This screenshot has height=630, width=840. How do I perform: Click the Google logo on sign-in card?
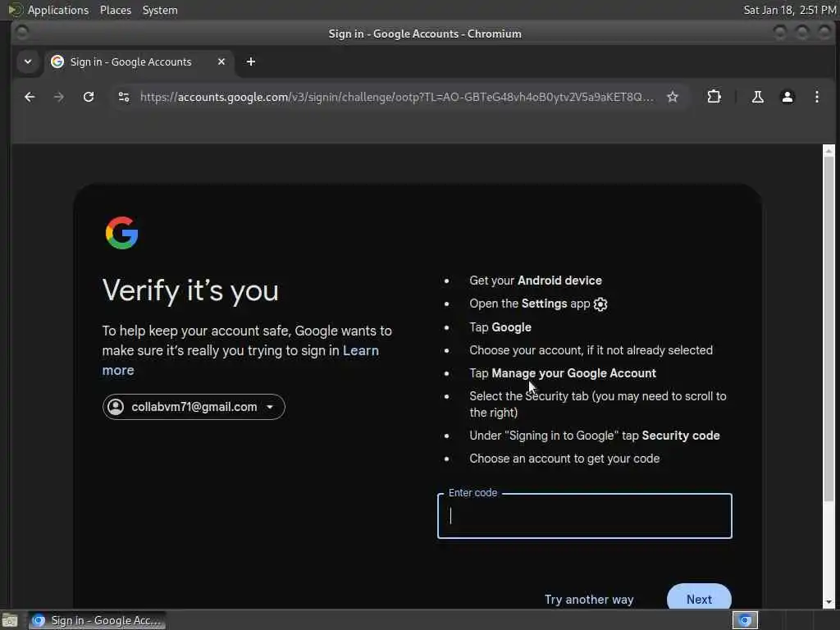tap(121, 232)
